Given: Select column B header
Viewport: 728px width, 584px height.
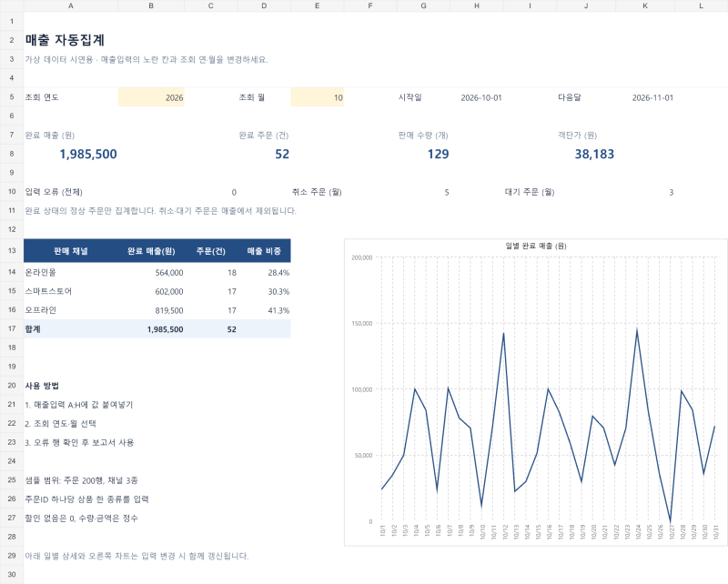Looking at the screenshot, I should pyautogui.click(x=151, y=5).
